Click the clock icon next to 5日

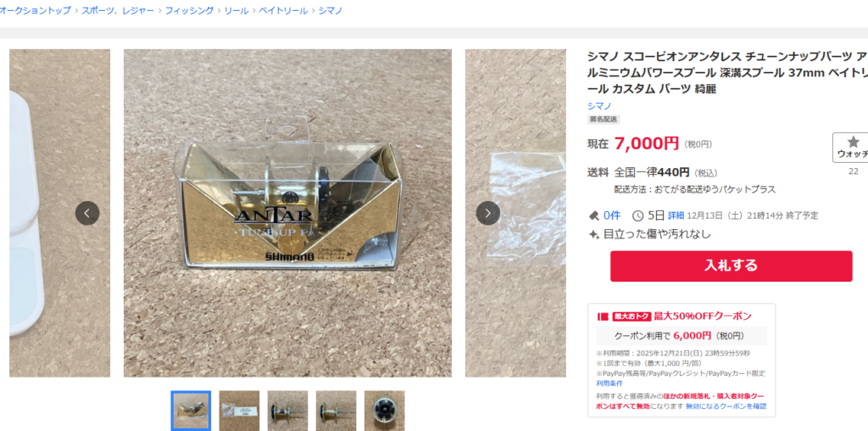point(637,215)
